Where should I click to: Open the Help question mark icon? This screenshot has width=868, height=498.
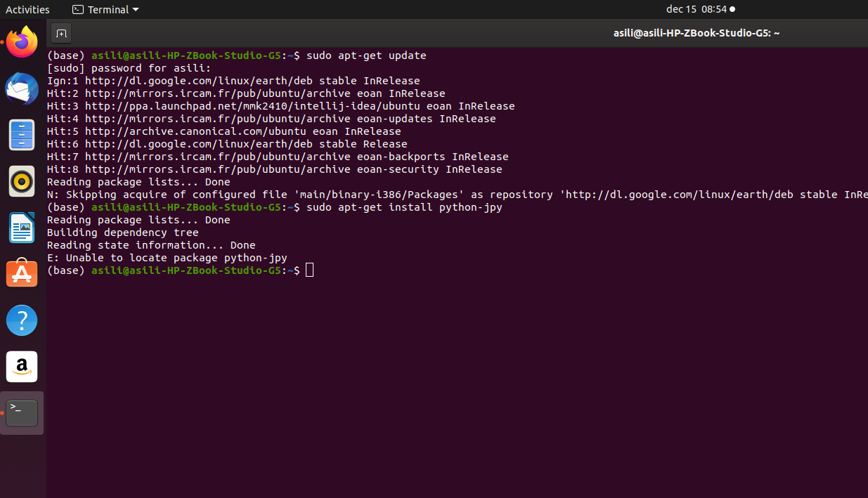point(22,320)
